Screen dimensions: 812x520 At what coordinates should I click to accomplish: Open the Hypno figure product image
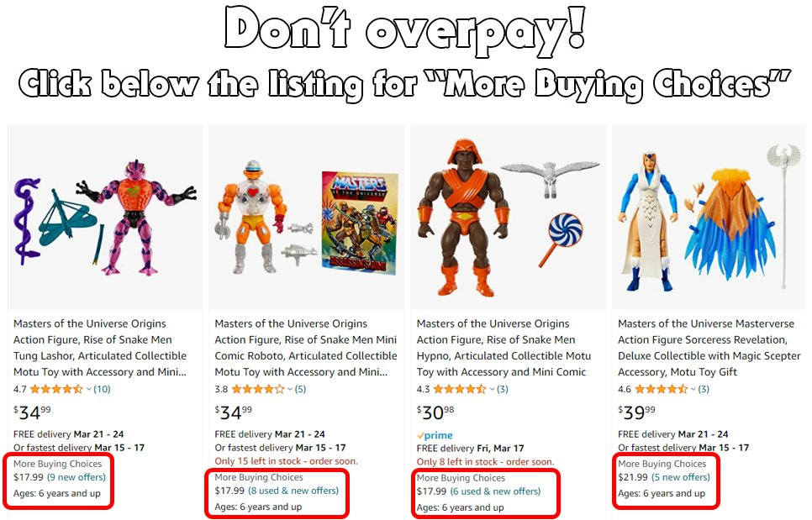pyautogui.click(x=508, y=218)
